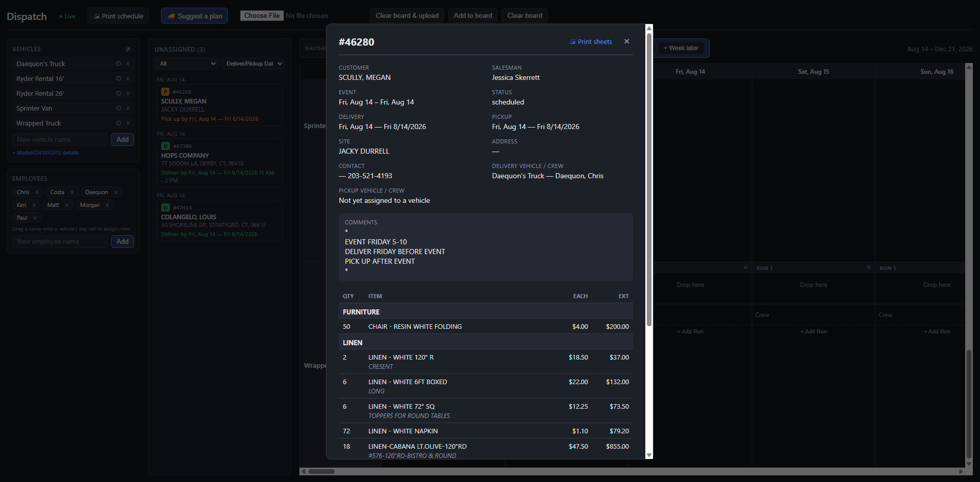980x482 pixels.
Task: Click Clear board & upload button
Action: click(407, 16)
